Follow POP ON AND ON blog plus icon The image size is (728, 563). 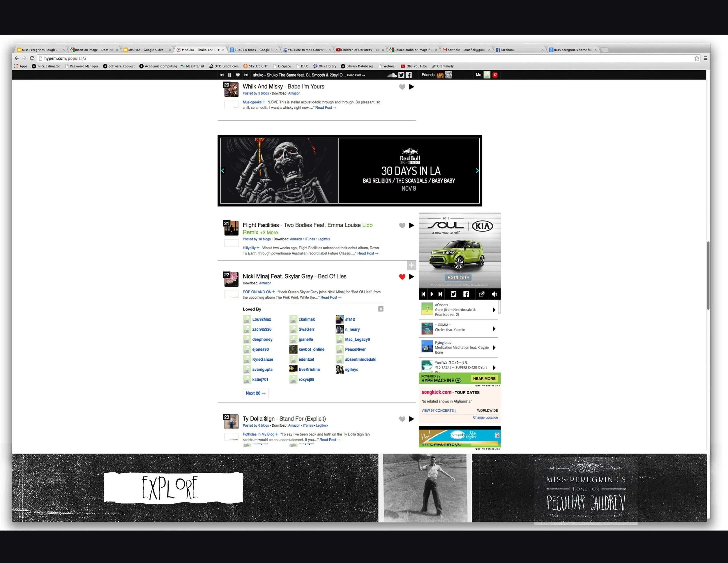tap(274, 292)
